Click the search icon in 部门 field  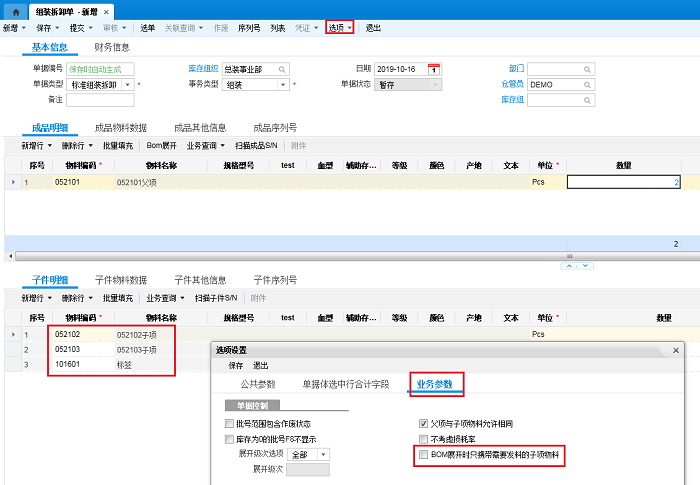(589, 69)
